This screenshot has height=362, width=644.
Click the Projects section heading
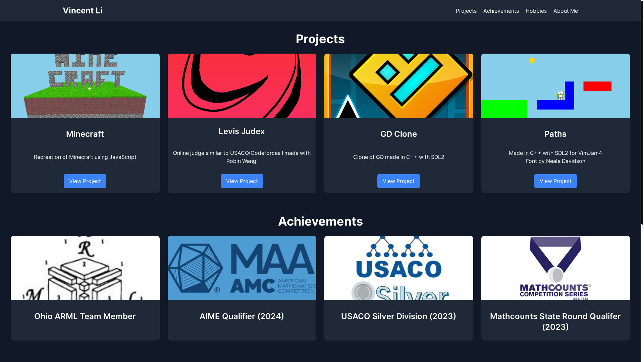point(320,39)
